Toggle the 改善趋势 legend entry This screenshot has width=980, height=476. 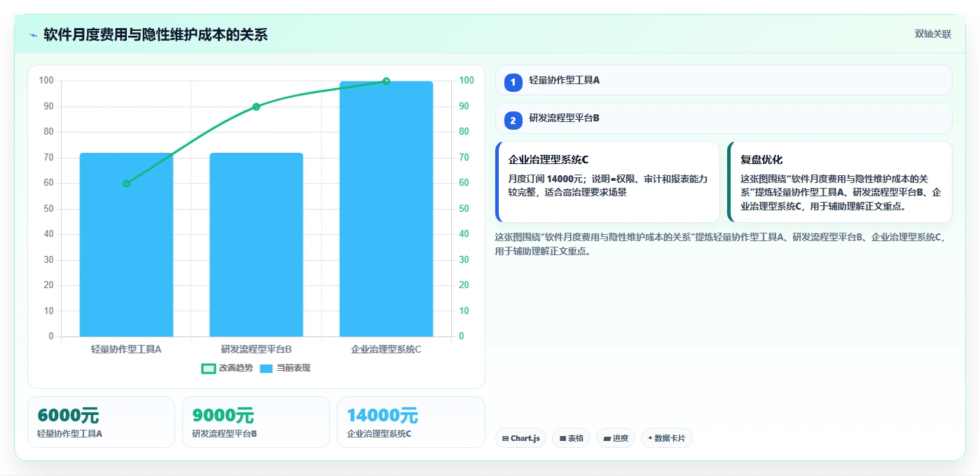[x=227, y=368]
